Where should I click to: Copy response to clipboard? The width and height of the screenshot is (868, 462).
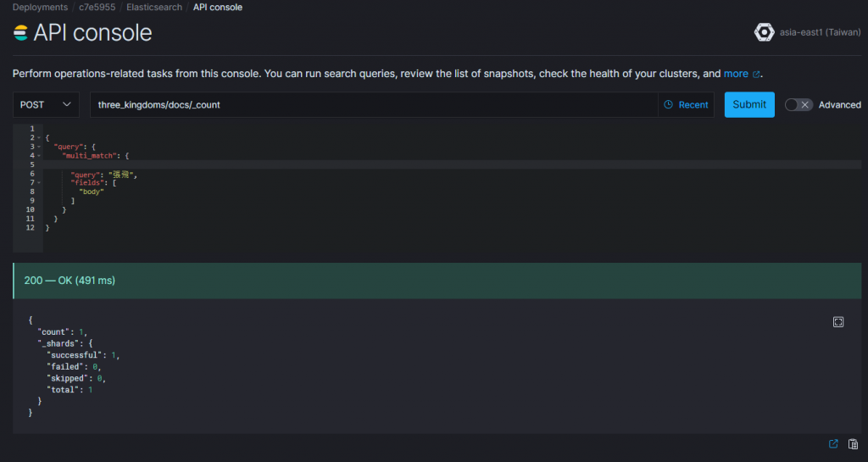853,444
